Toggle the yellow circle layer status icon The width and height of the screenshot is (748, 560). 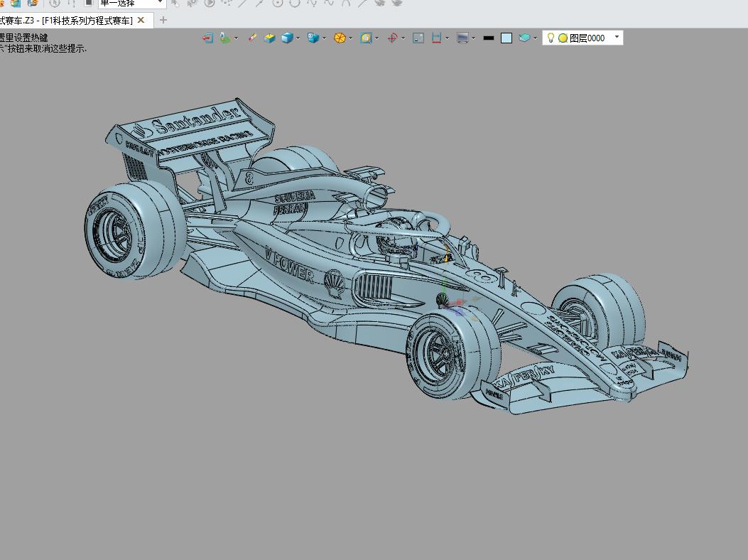pyautogui.click(x=563, y=38)
